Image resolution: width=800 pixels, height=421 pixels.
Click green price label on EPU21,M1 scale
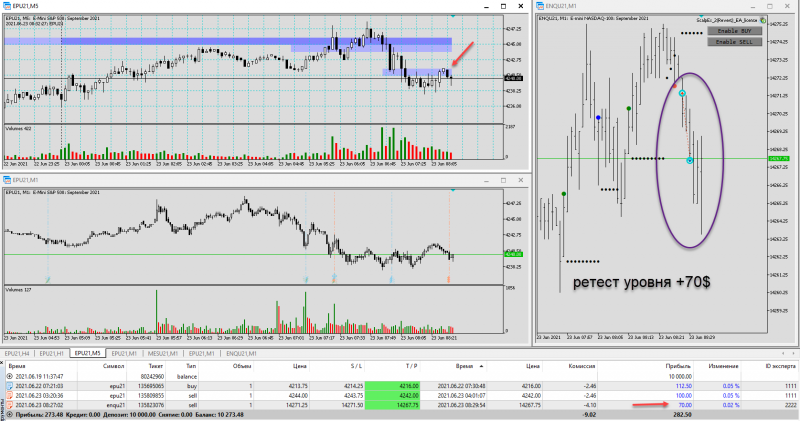pyautogui.click(x=513, y=254)
